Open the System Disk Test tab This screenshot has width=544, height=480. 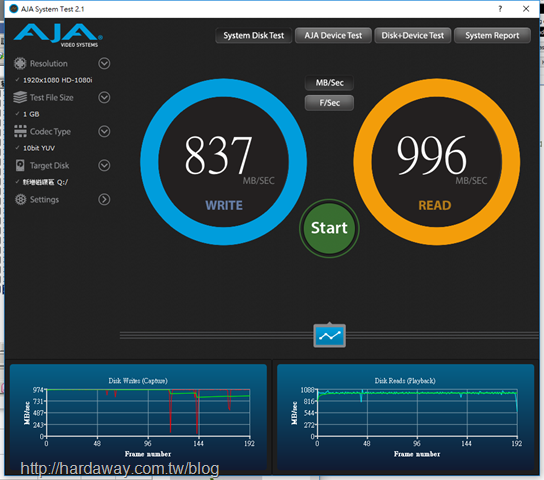(x=253, y=35)
